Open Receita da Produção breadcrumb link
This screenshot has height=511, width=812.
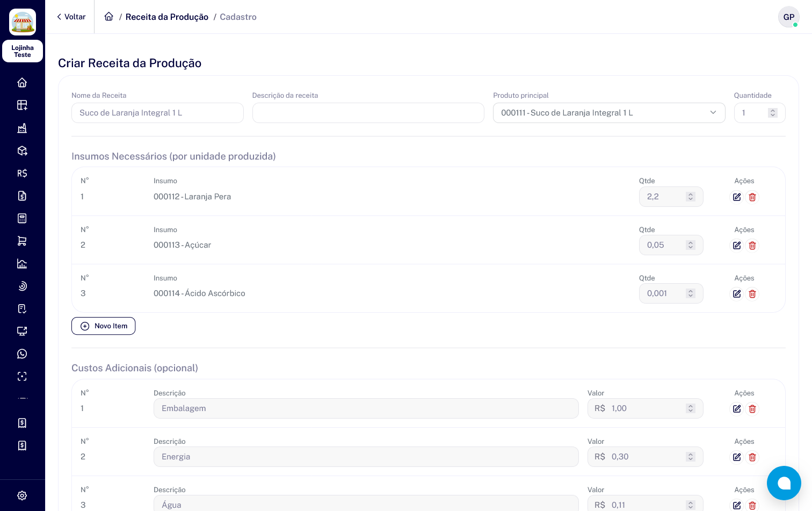click(166, 17)
